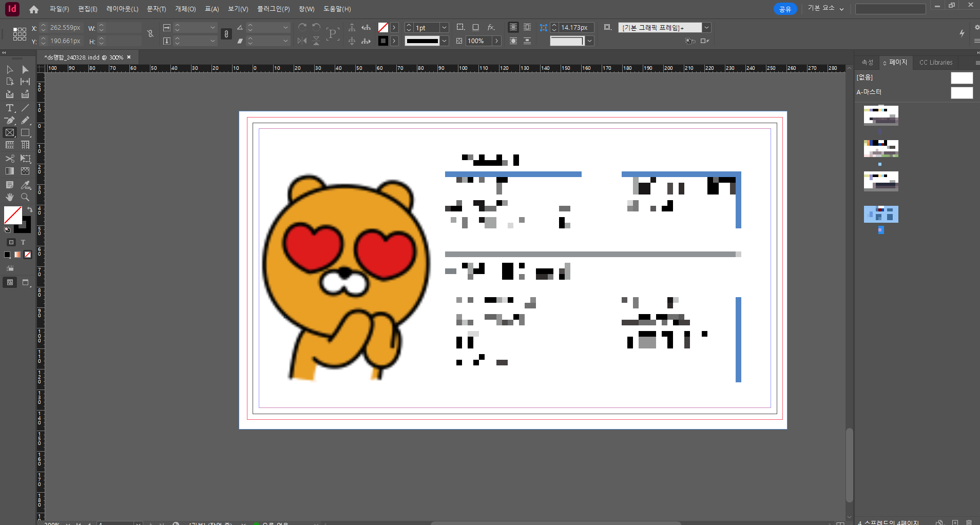This screenshot has width=980, height=525.
Task: Open the 개체(O) menu
Action: (x=185, y=9)
